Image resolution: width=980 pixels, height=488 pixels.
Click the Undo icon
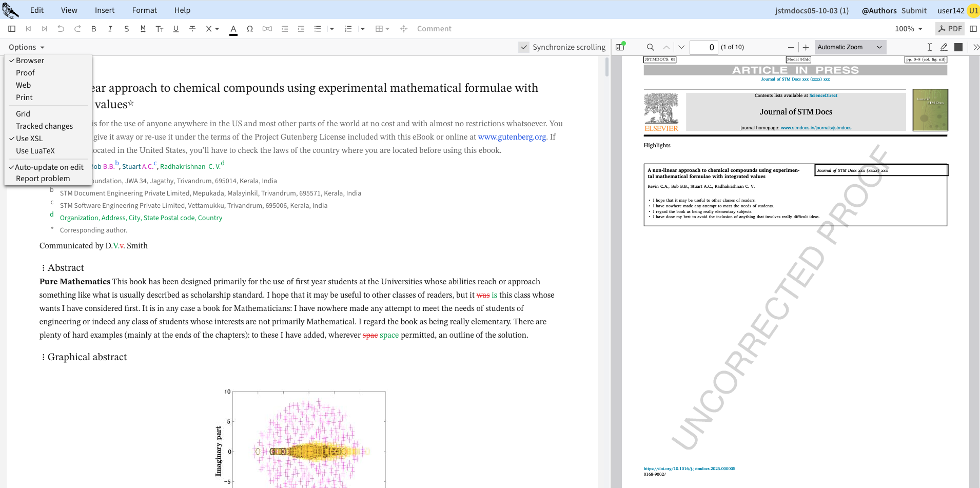click(61, 29)
